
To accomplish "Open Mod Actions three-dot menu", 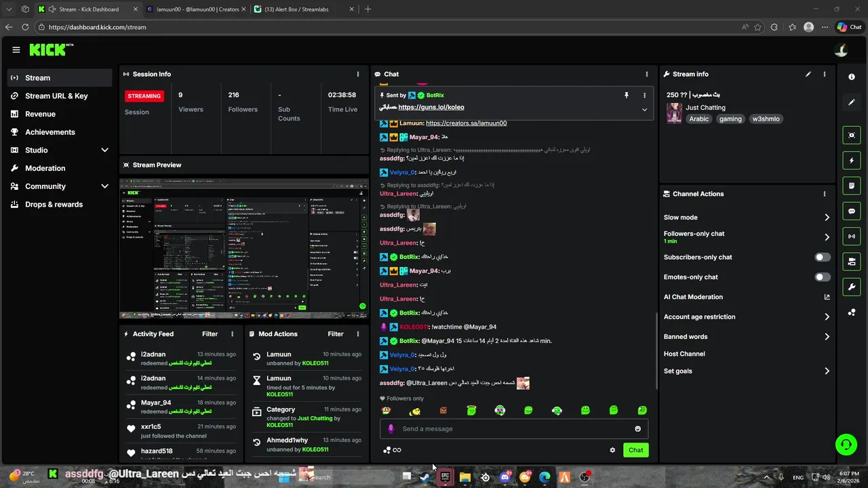I will tap(357, 333).
